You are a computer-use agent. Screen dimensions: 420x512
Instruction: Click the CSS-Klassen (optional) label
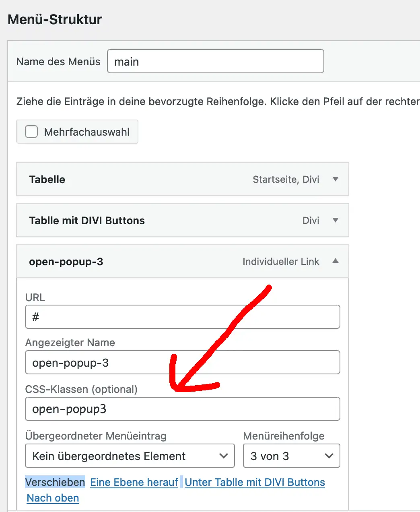click(x=81, y=389)
